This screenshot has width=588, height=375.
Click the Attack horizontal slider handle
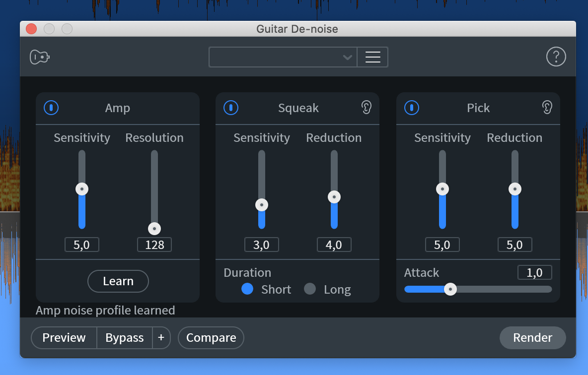(x=450, y=289)
